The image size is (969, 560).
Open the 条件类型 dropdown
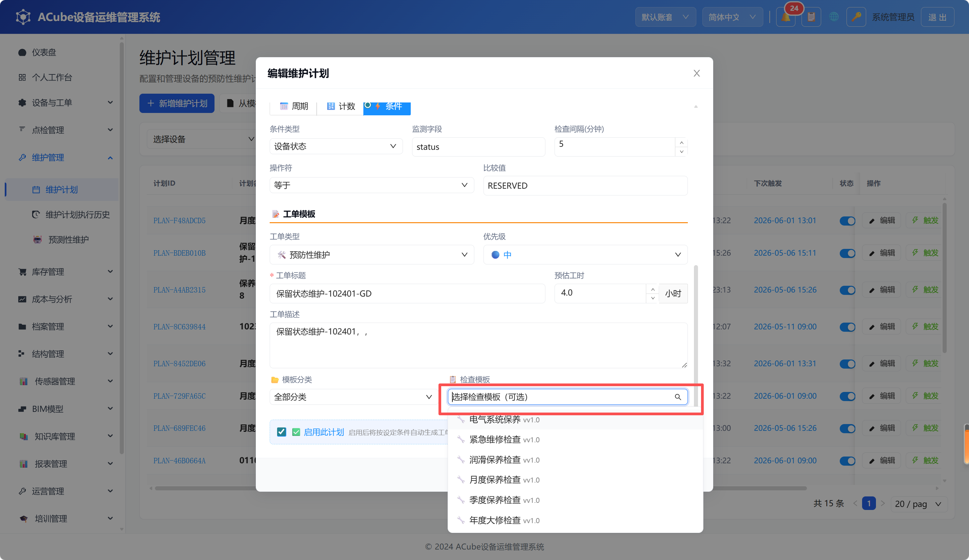tap(336, 146)
